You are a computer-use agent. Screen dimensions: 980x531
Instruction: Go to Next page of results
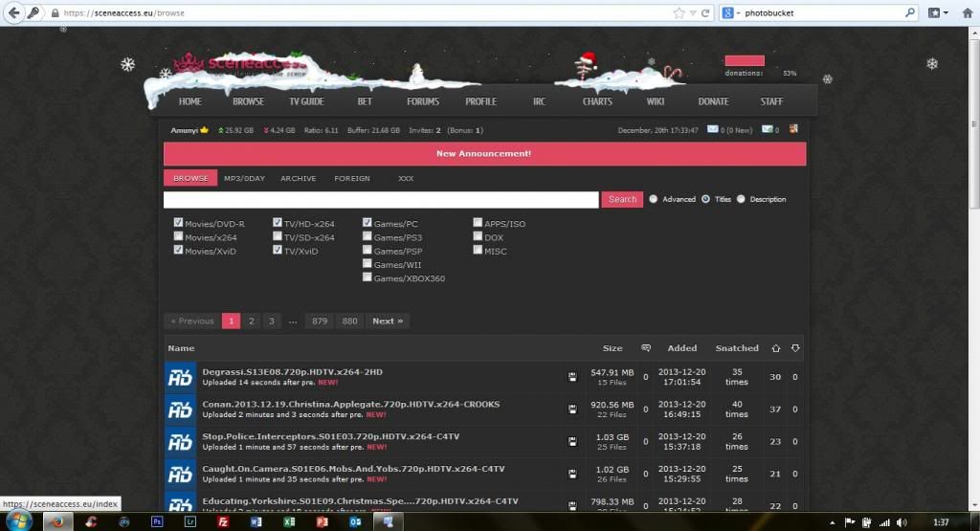point(388,321)
